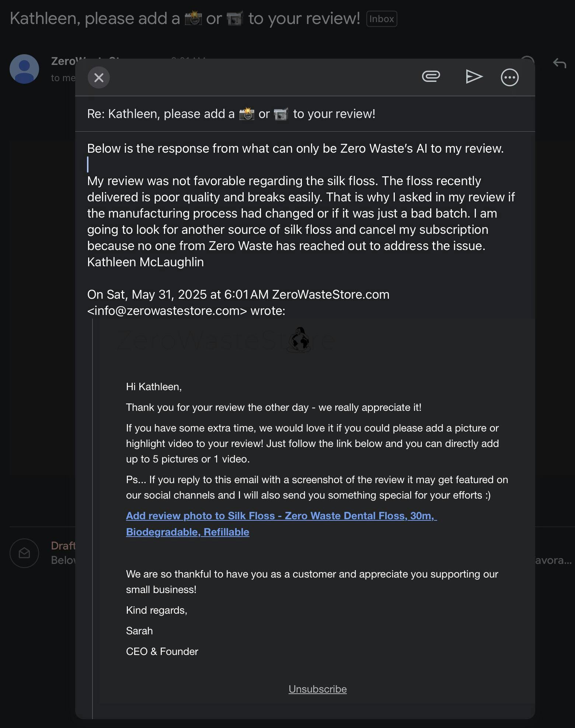Click the "Re: Kathleen, please add" subject field

tap(231, 114)
